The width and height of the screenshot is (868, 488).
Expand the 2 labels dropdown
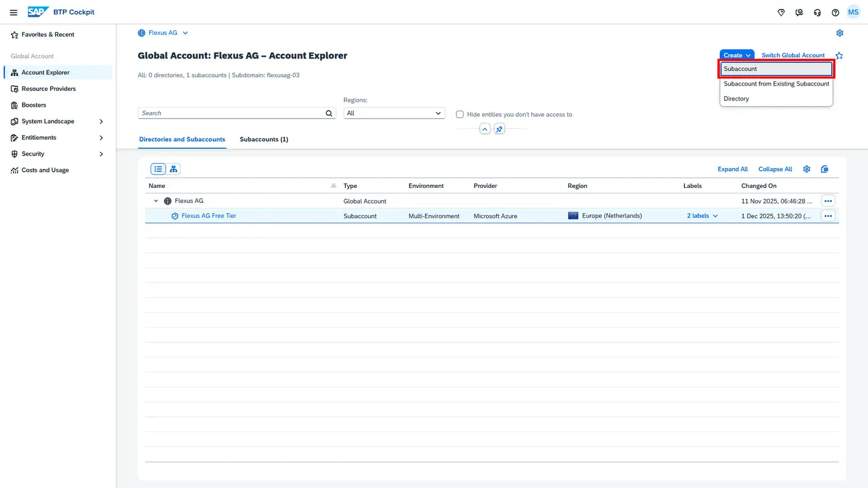point(702,216)
